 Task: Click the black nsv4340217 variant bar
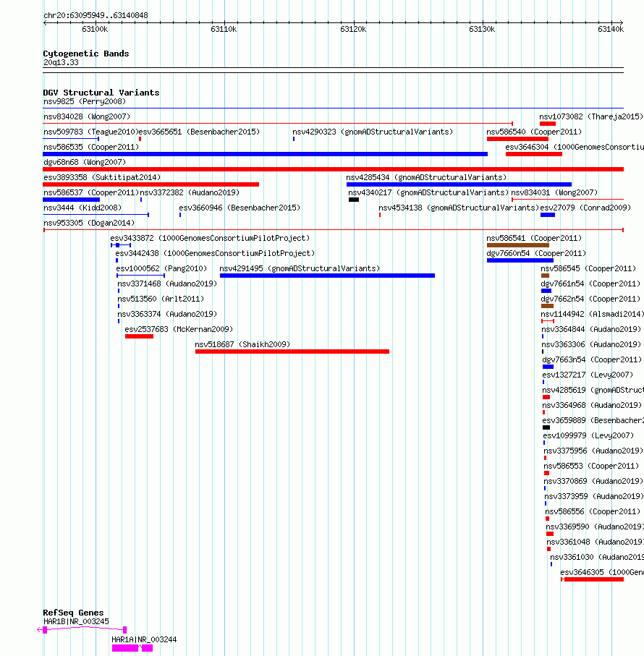pyautogui.click(x=354, y=200)
